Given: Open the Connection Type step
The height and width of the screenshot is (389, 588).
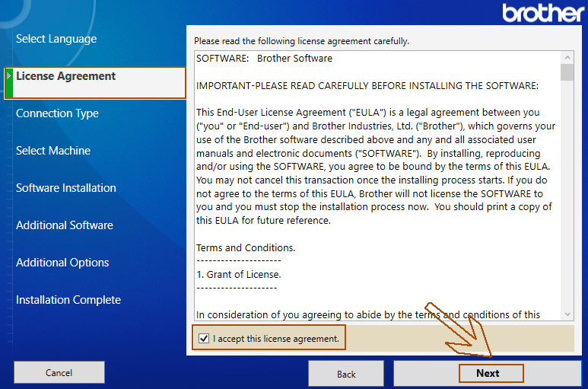Looking at the screenshot, I should [57, 113].
